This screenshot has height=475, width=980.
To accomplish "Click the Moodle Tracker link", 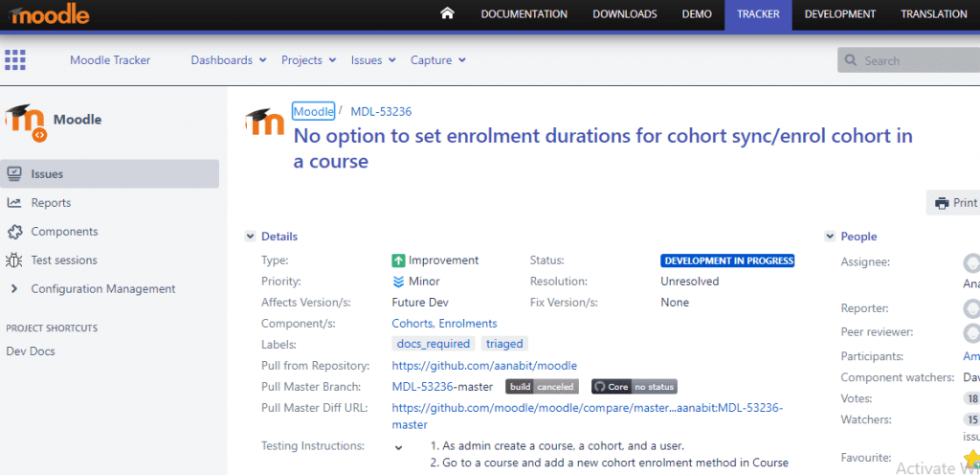I will 110,60.
